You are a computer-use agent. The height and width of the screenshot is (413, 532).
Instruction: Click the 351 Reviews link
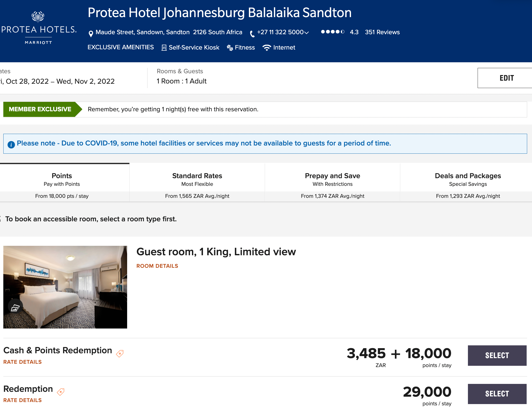pos(382,32)
